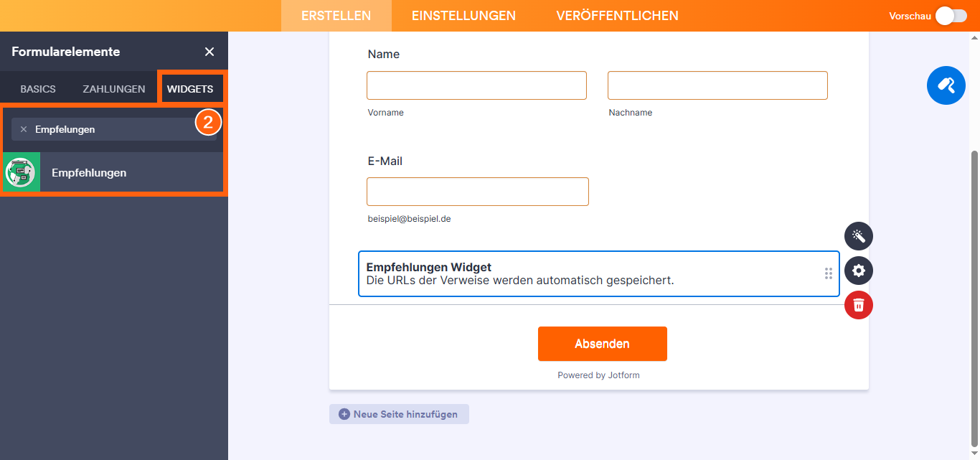Viewport: 980px width, 460px height.
Task: Click the Absenden button
Action: [602, 344]
